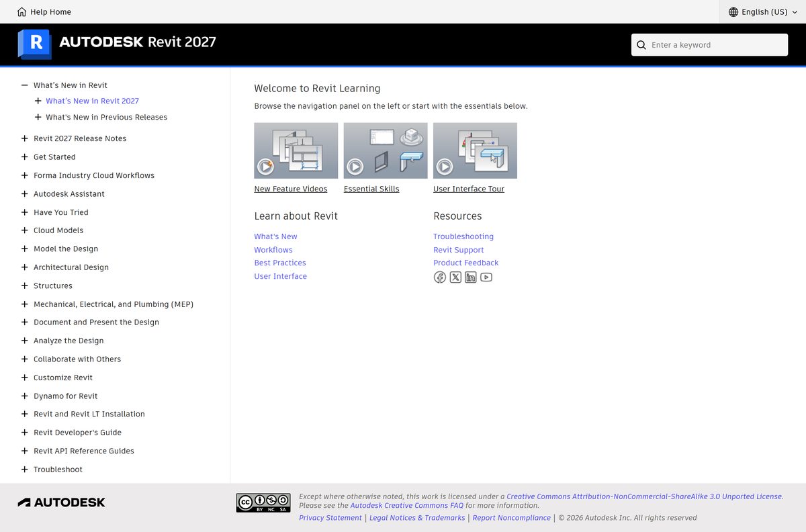Open Creative Commons Unported License link

(645, 496)
